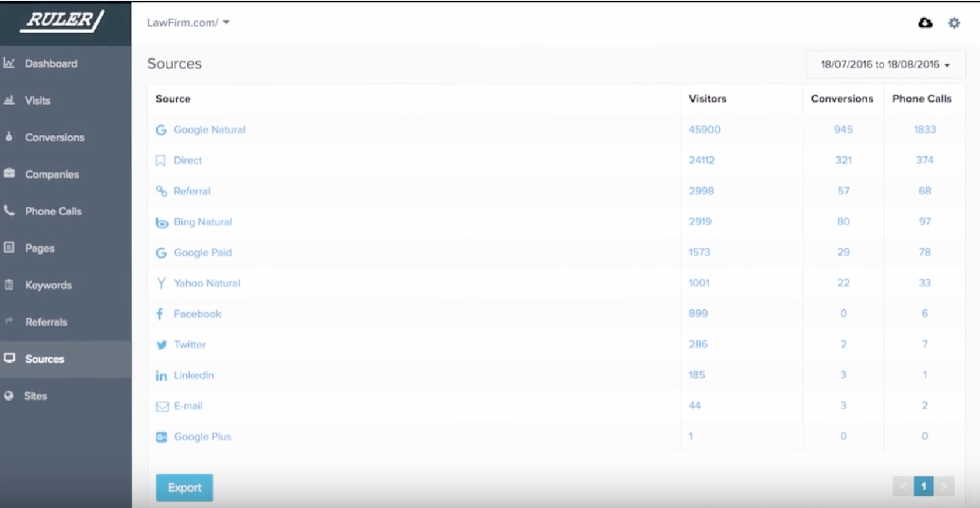
Task: Open the Google Natural source link
Action: [209, 130]
